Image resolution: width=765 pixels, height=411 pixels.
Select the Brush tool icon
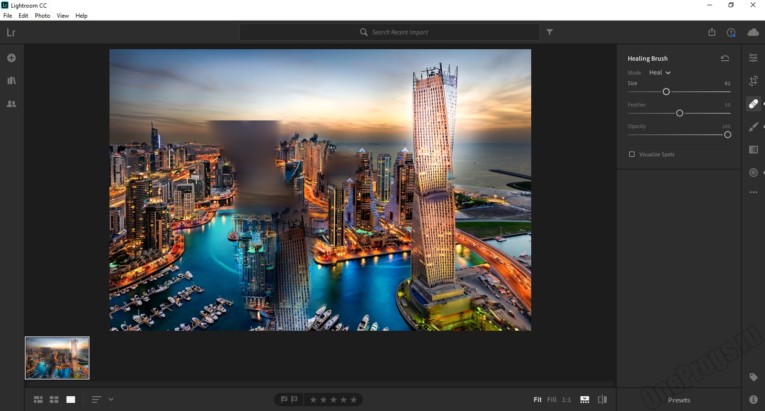[x=753, y=126]
